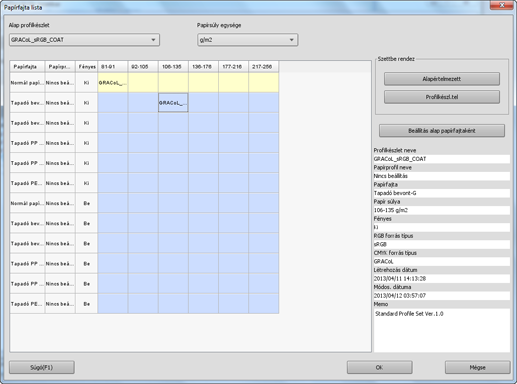Confirm with the OK button

click(x=379, y=367)
